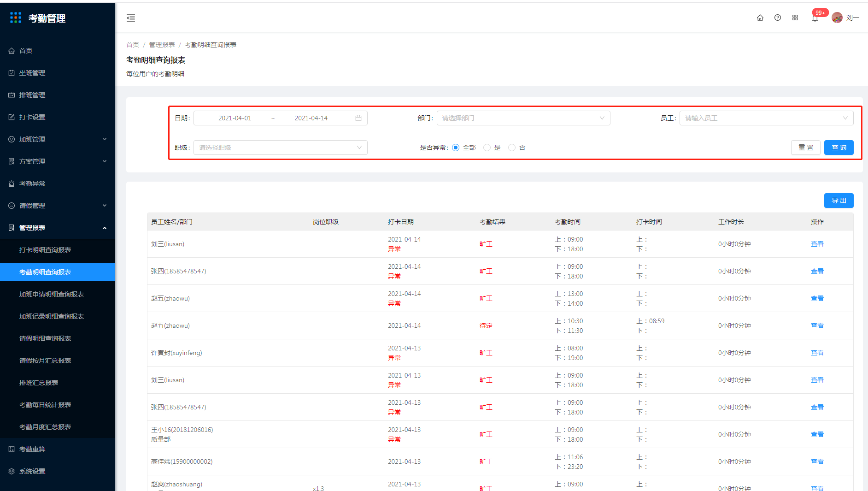Select 全部 radio for 是否异常

[456, 148]
